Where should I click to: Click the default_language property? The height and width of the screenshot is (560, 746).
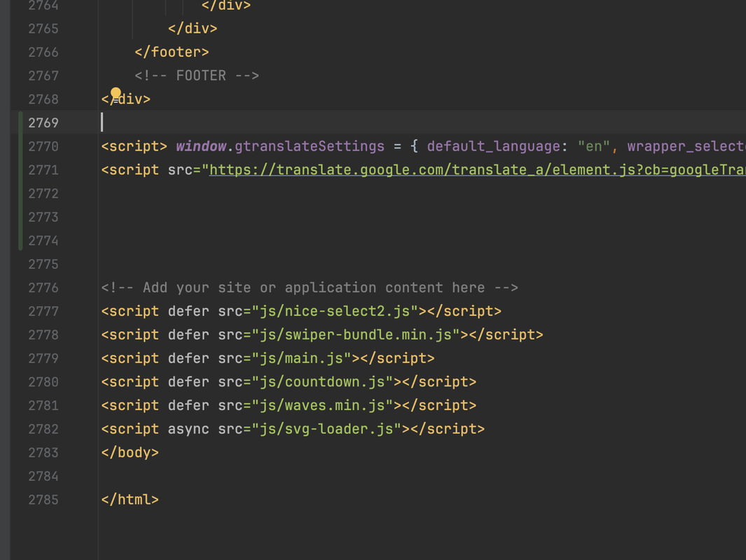[x=493, y=146]
